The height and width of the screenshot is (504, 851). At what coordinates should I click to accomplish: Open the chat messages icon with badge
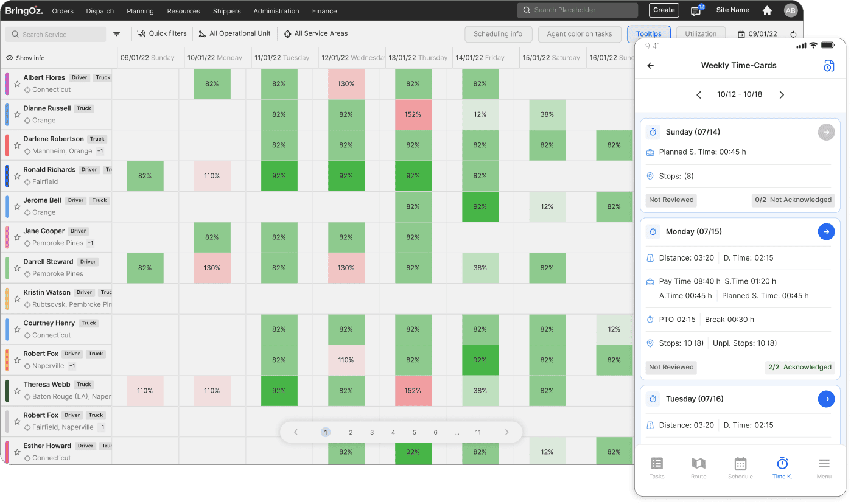point(696,10)
